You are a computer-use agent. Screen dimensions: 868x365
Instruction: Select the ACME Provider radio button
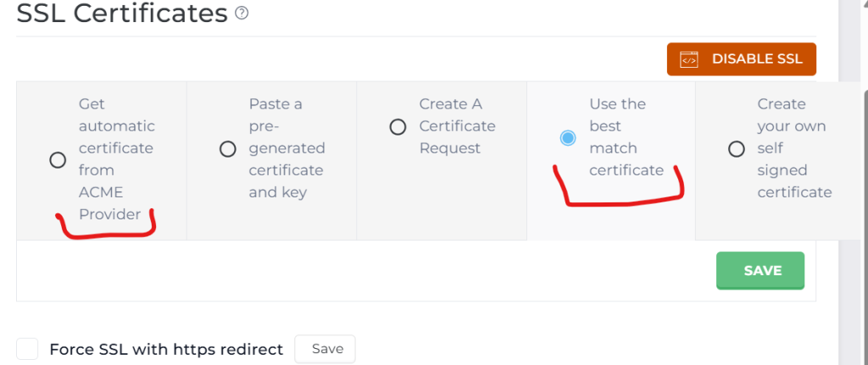click(58, 160)
